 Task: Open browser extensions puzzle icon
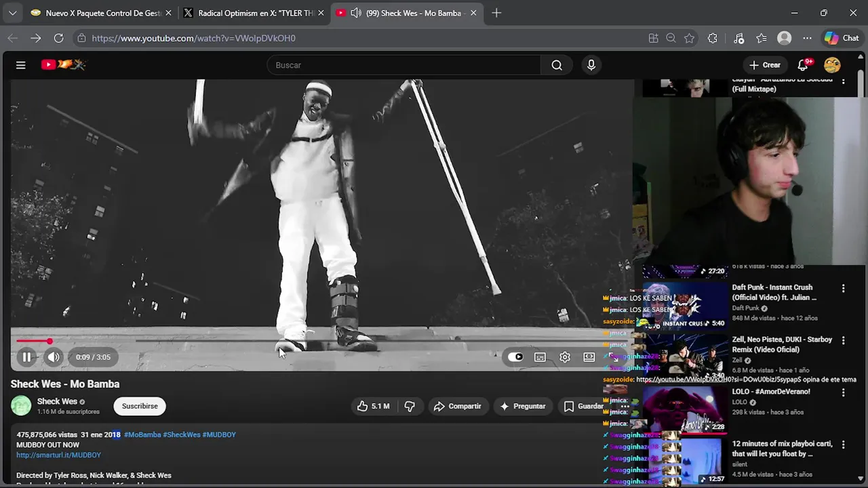pyautogui.click(x=713, y=38)
